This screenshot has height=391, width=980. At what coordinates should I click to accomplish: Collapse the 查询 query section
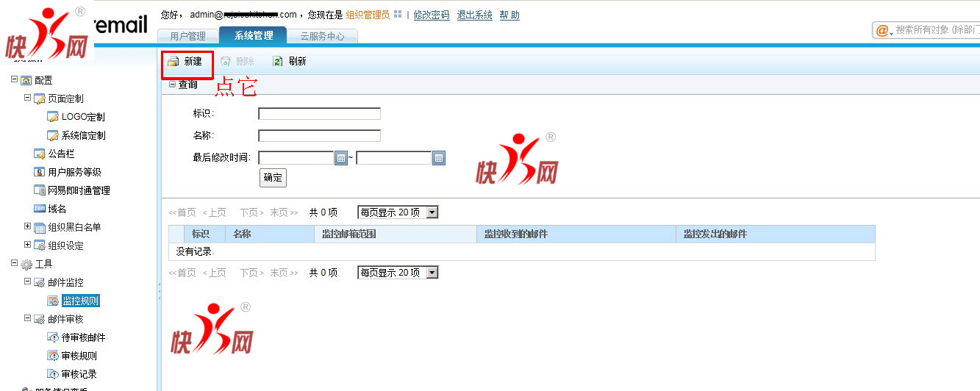[x=173, y=85]
